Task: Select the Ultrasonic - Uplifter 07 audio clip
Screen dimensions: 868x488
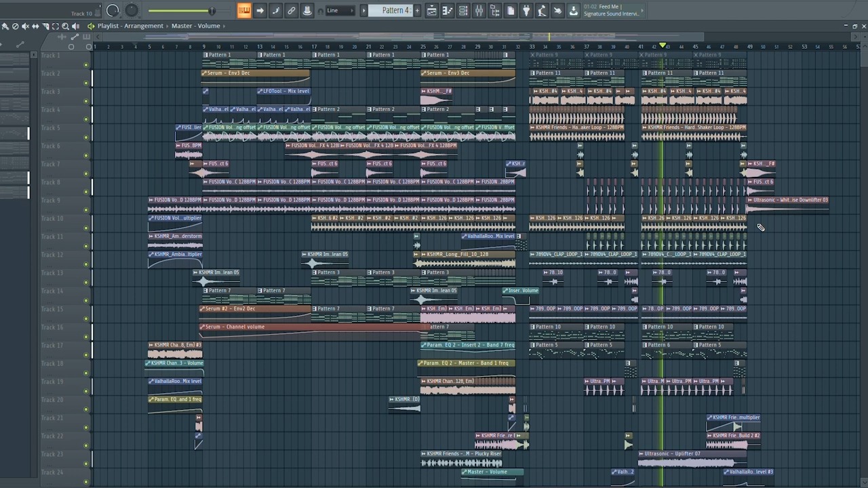Action: (x=692, y=457)
